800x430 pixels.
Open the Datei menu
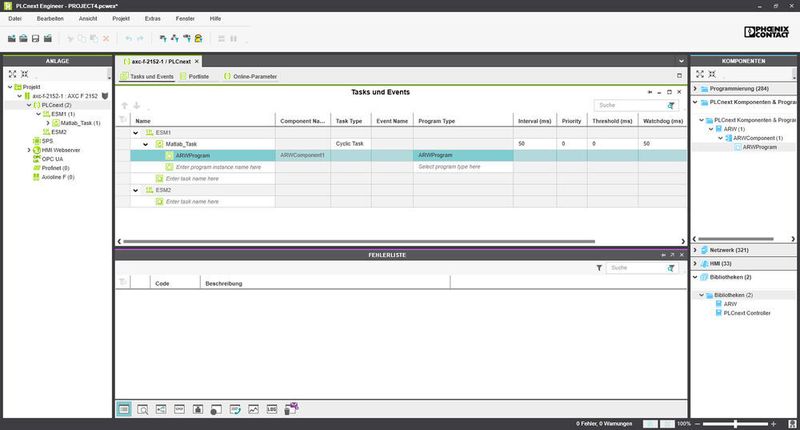(x=15, y=19)
